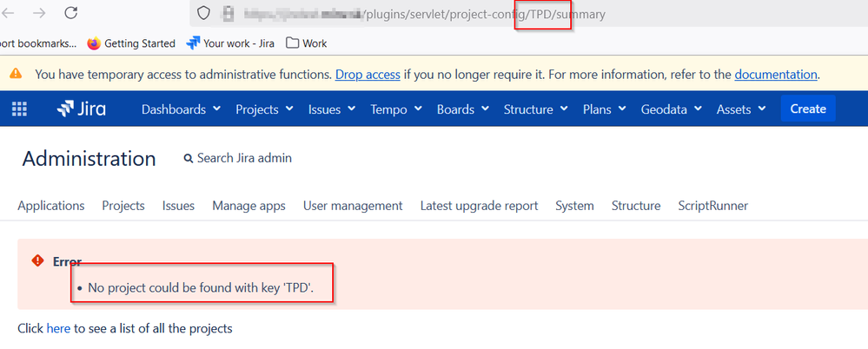Reload the page with the refresh icon
This screenshot has width=868, height=349.
pyautogui.click(x=71, y=13)
